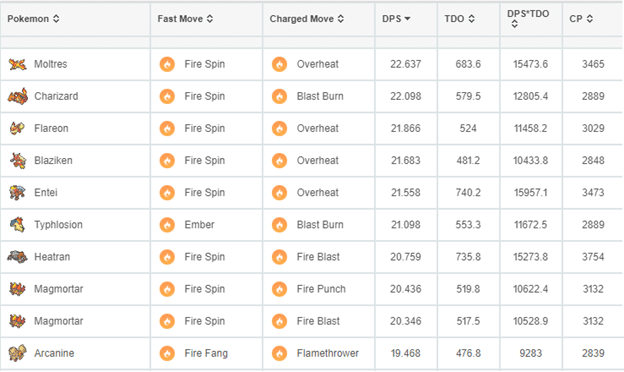The height and width of the screenshot is (372, 624).
Task: Click the Moltres sprite icon
Action: 18,64
